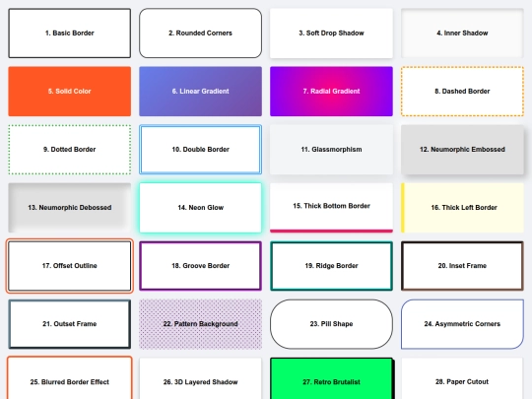
Task: Pick the Paper Cutout card
Action: pos(462,378)
